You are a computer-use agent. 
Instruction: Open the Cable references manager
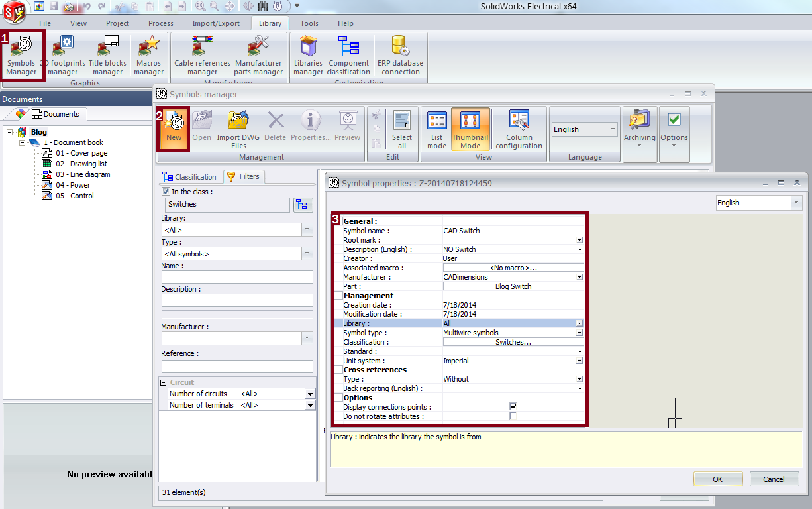pyautogui.click(x=202, y=55)
